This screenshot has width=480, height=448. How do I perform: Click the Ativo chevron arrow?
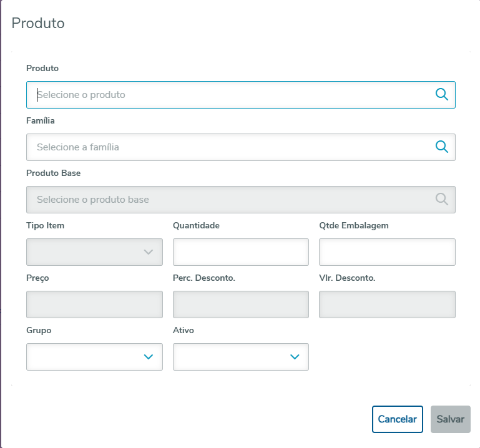click(295, 357)
